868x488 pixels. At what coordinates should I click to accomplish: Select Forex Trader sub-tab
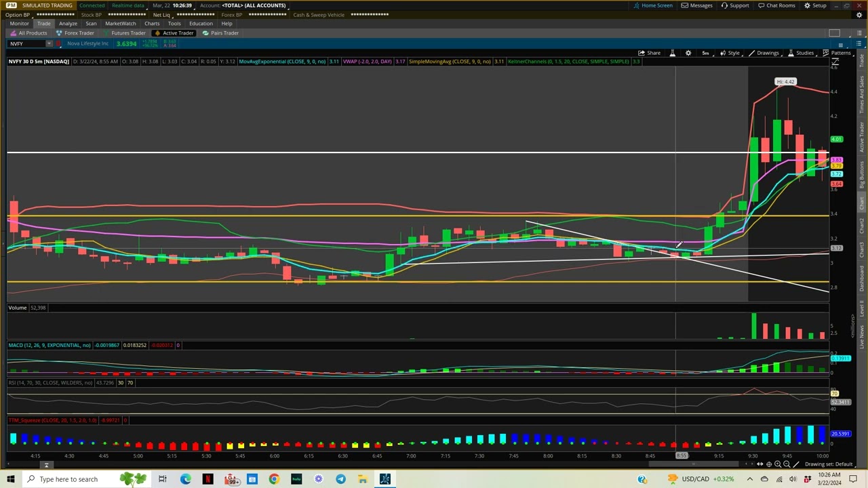[75, 33]
